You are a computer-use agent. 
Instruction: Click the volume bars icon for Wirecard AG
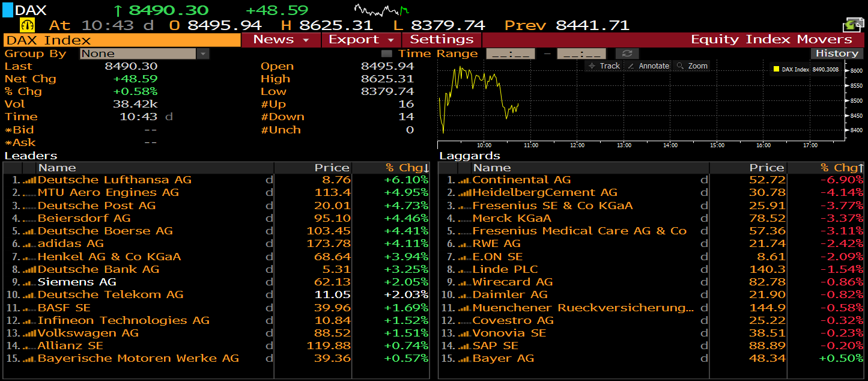[464, 282]
